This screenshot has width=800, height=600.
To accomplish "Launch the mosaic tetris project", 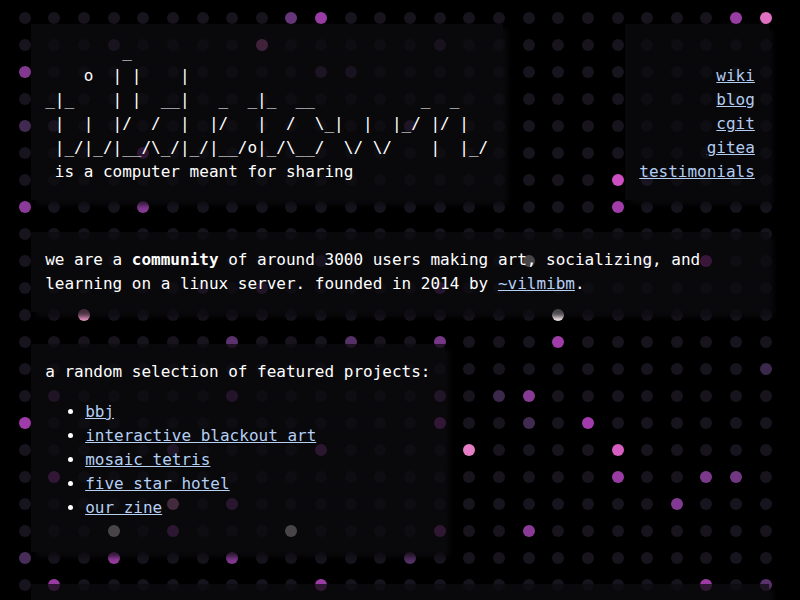I will (147, 460).
